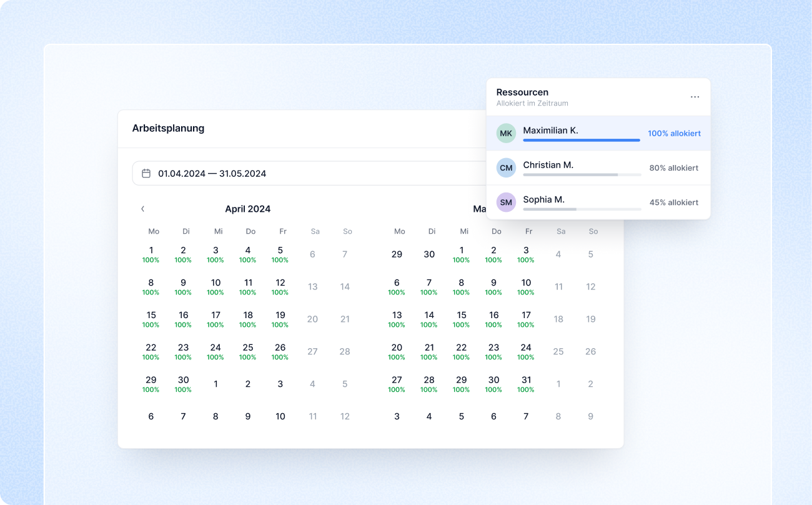812x505 pixels.
Task: Click the "100% allokiert" label
Action: (x=674, y=133)
